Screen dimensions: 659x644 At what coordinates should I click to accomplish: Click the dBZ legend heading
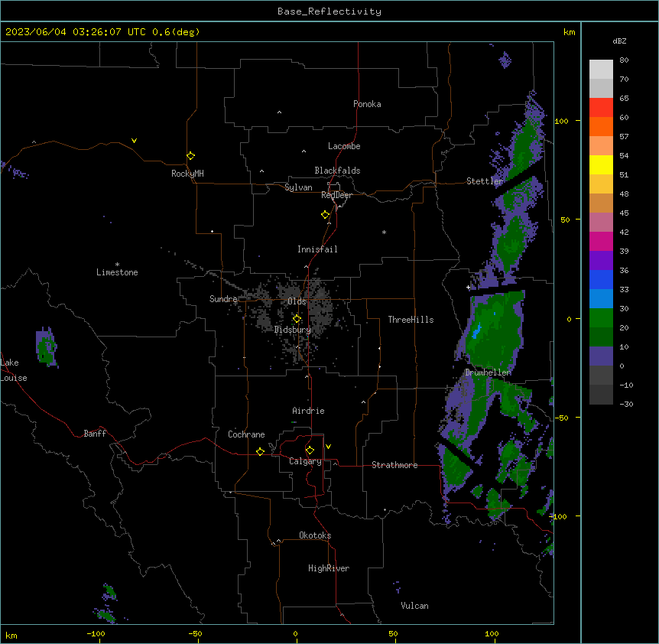(619, 41)
